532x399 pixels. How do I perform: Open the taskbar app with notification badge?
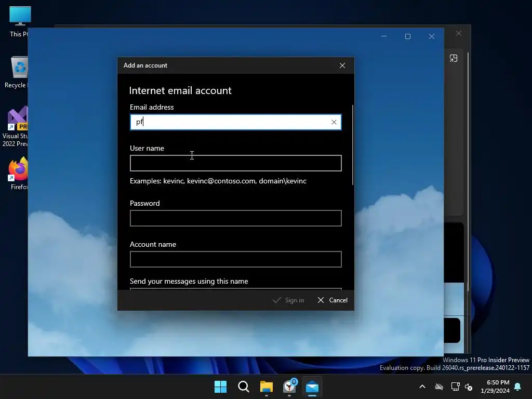coord(289,387)
